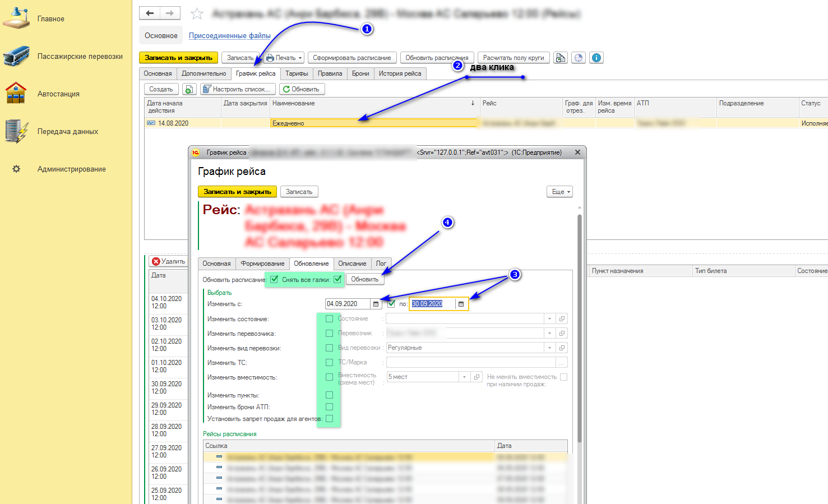This screenshot has height=504, width=828.
Task: Open the Автостанция section in sidebar
Action: 58,94
